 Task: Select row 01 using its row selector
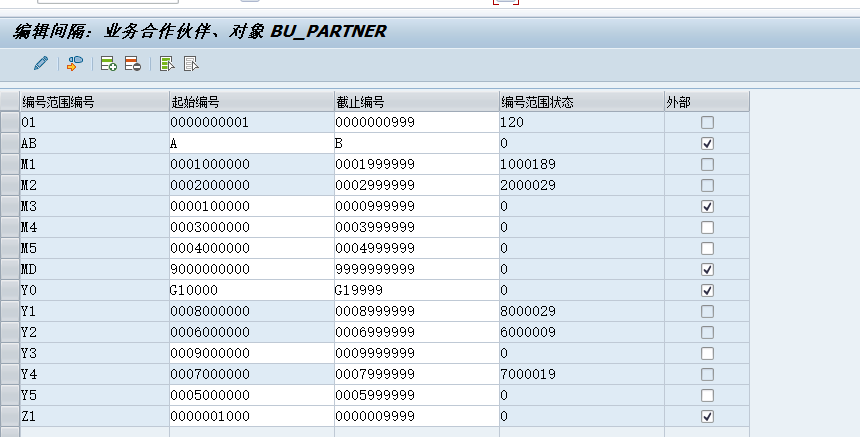click(9, 123)
